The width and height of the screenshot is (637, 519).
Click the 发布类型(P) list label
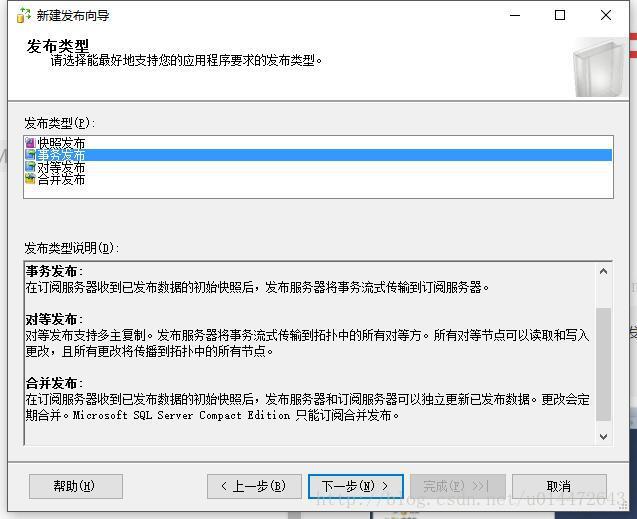point(59,123)
